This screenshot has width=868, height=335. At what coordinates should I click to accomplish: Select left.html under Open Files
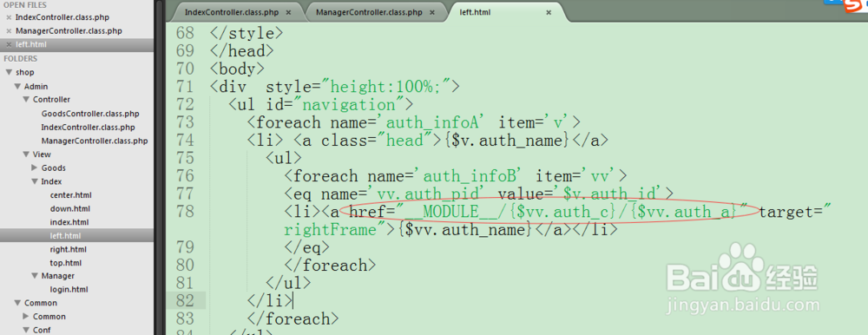tap(31, 45)
